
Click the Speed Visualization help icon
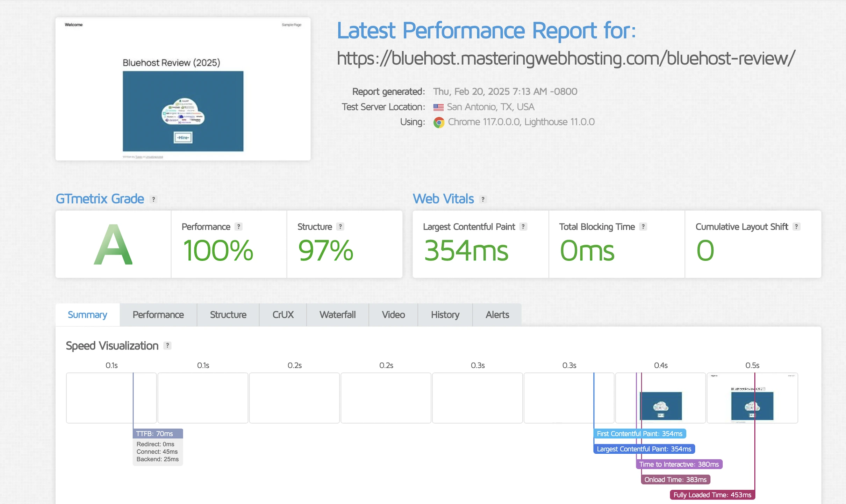point(167,345)
